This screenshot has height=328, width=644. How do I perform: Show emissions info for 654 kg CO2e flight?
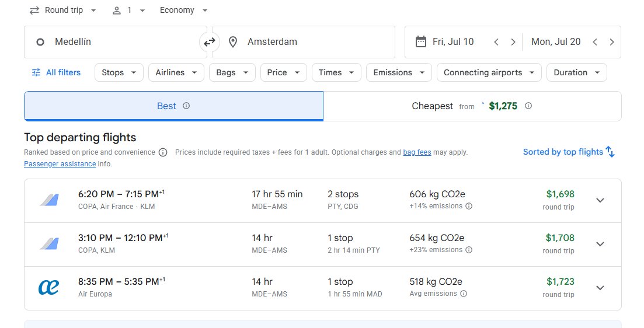[469, 250]
